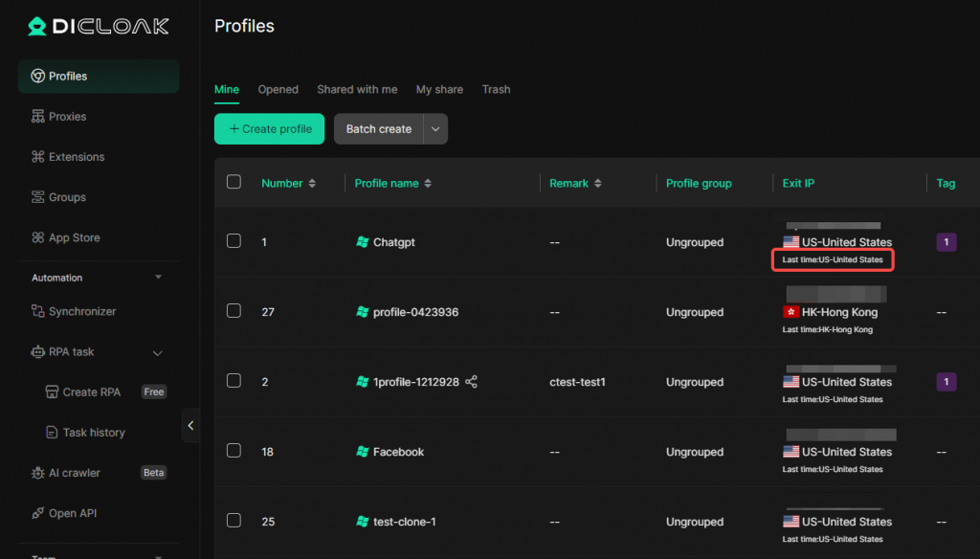Switch to the Opened tab
This screenshot has width=980, height=559.
pyautogui.click(x=278, y=89)
